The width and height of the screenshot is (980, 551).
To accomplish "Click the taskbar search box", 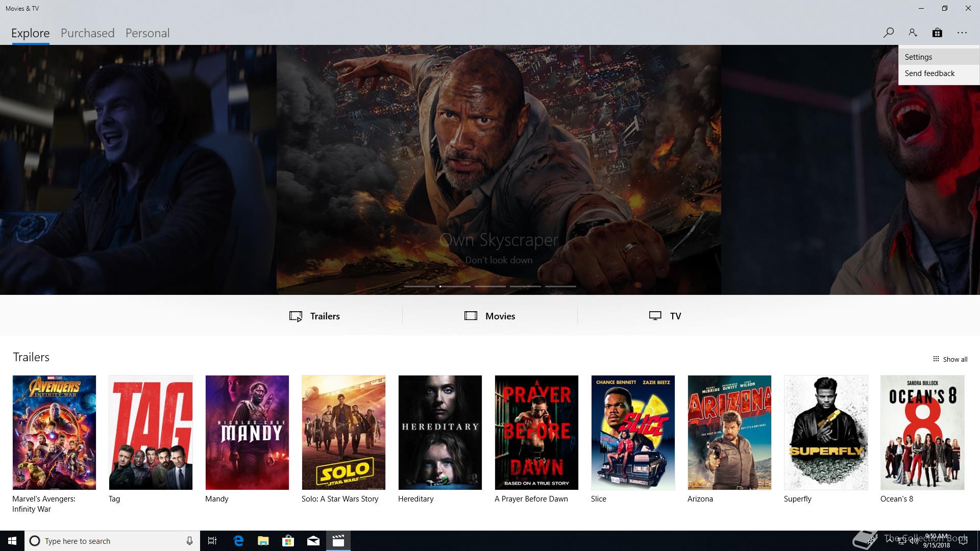I will point(112,541).
